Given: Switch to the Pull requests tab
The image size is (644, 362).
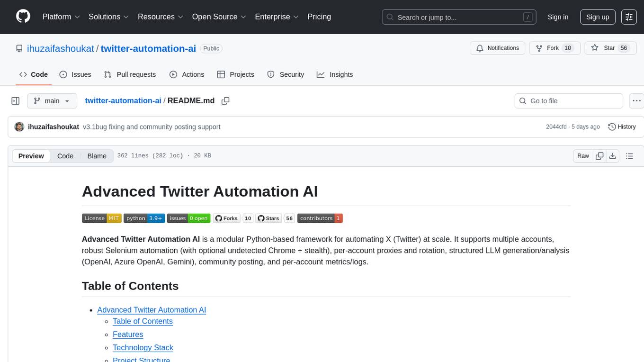Looking at the screenshot, I should (130, 74).
